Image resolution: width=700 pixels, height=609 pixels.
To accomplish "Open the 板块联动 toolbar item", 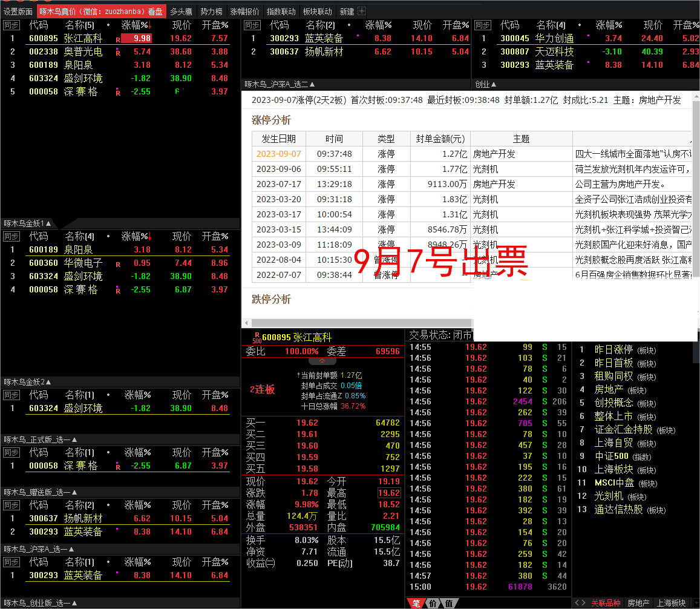I will pyautogui.click(x=317, y=11).
